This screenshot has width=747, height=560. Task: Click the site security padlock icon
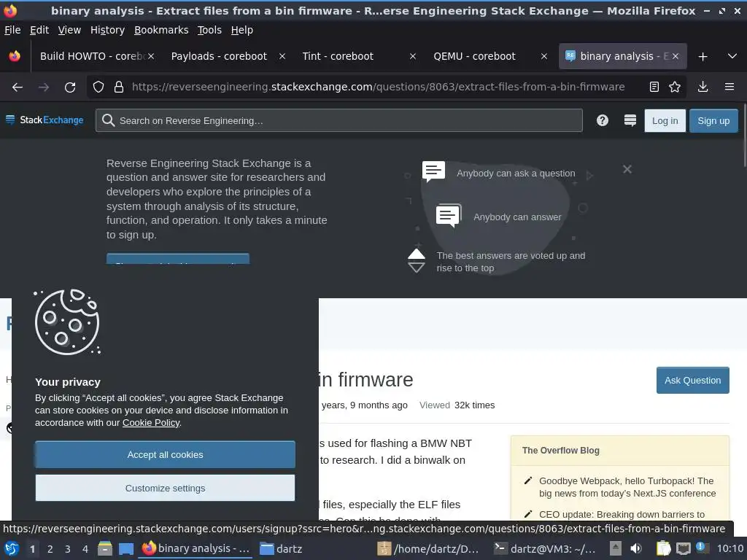(x=119, y=87)
